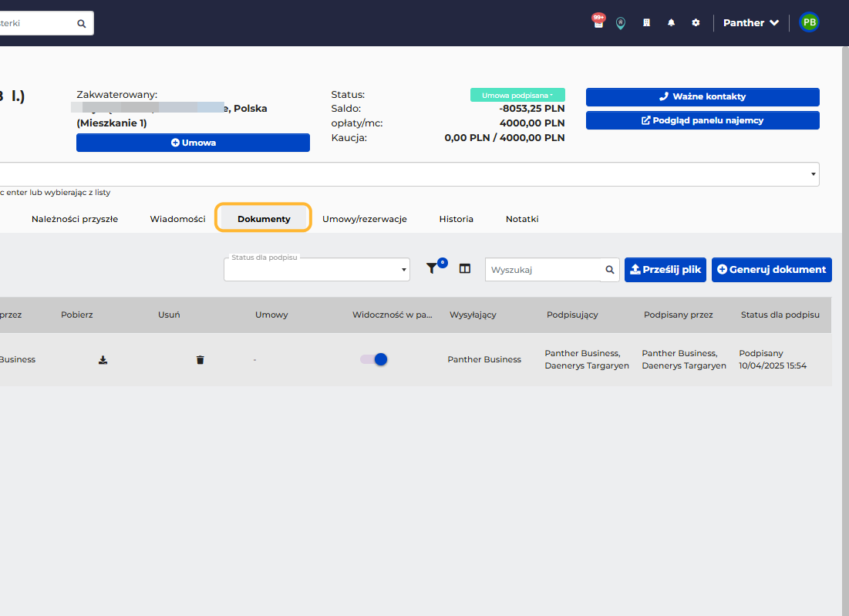Click the (Mieszkanie 1) text
The image size is (849, 616).
point(112,123)
